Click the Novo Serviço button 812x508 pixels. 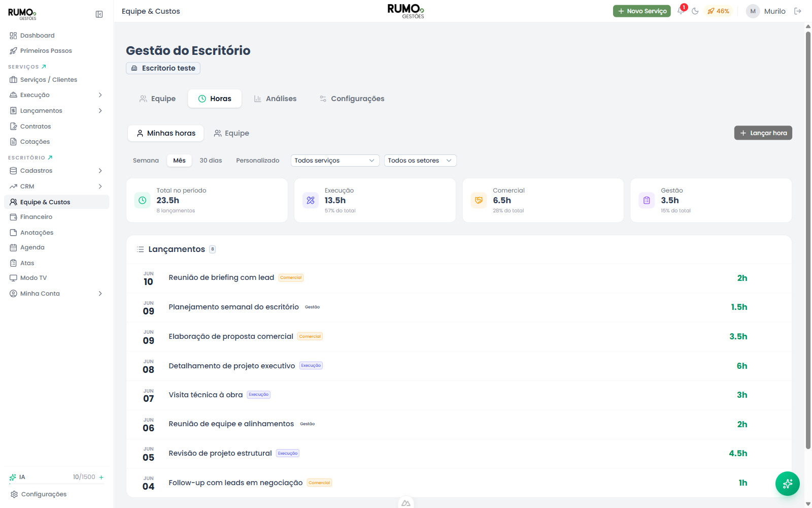641,11
